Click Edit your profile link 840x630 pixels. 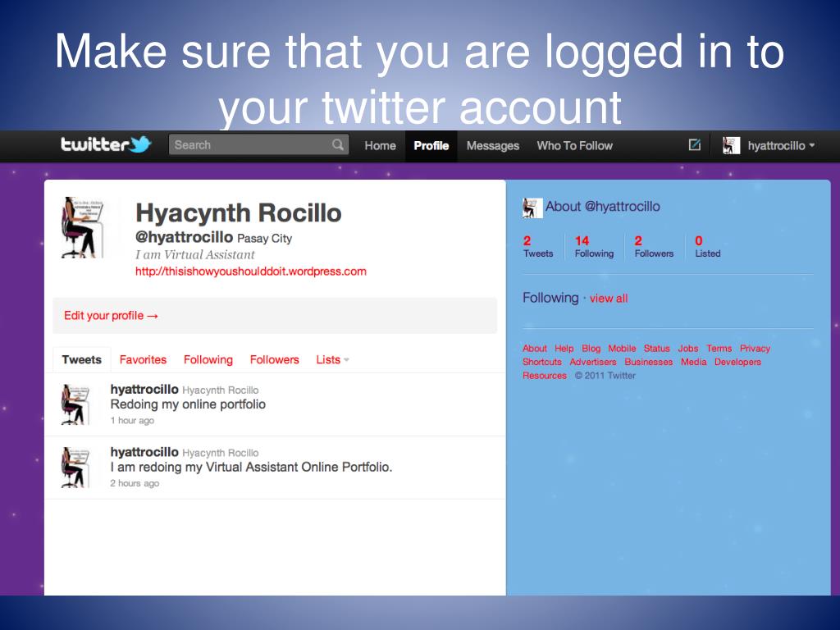[x=111, y=316]
